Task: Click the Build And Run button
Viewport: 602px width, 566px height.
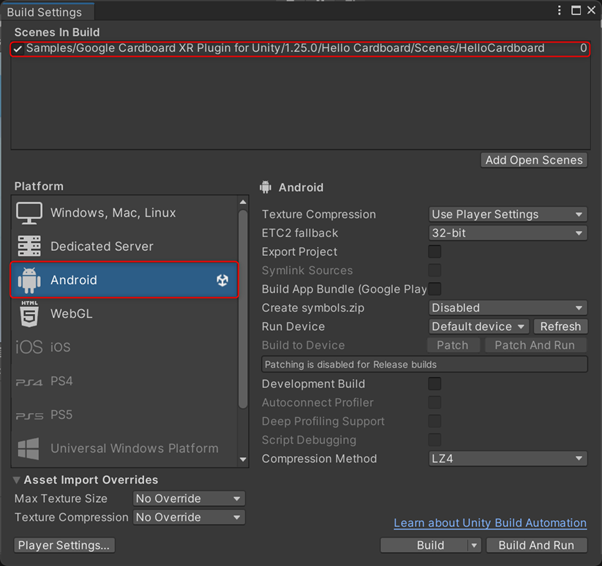Action: pyautogui.click(x=536, y=545)
